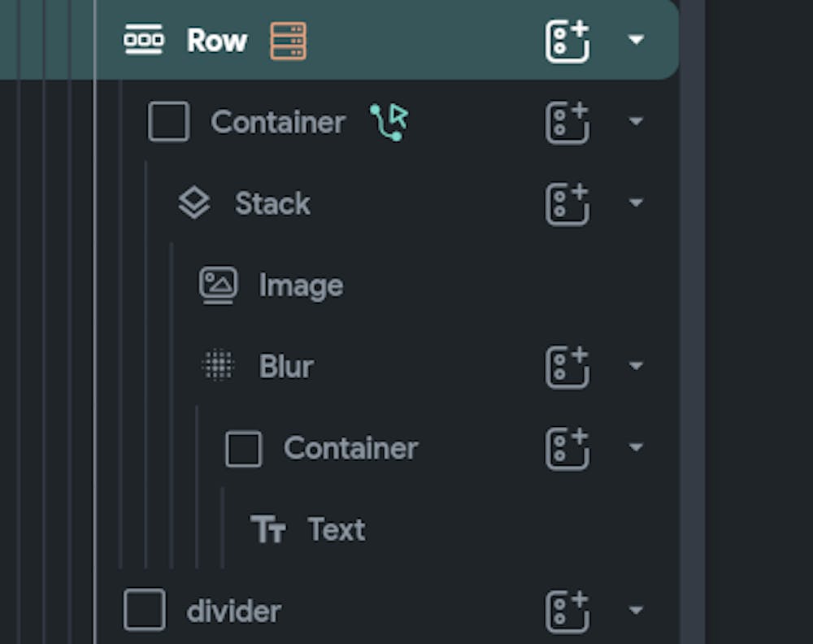Open the Container dropdown arrow
The height and width of the screenshot is (644, 813).
tap(636, 122)
